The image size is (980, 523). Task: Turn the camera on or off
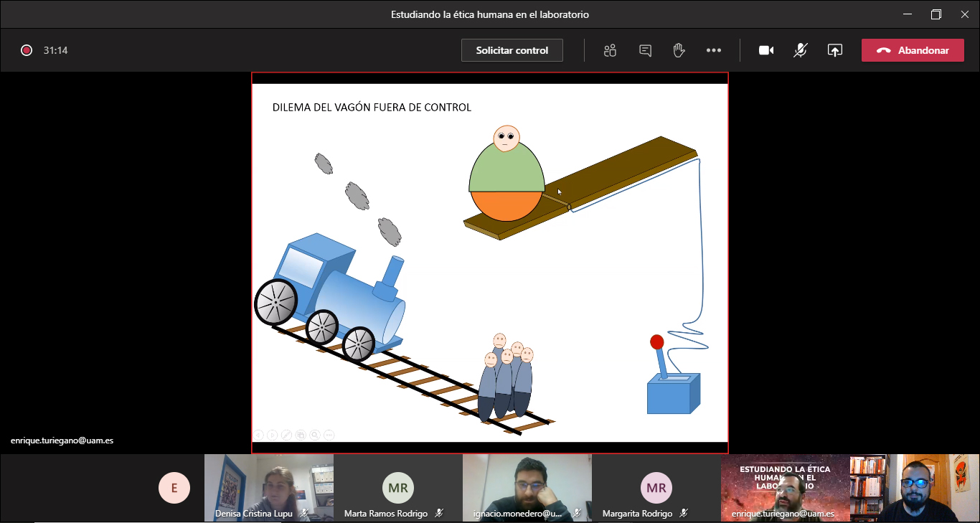click(766, 50)
